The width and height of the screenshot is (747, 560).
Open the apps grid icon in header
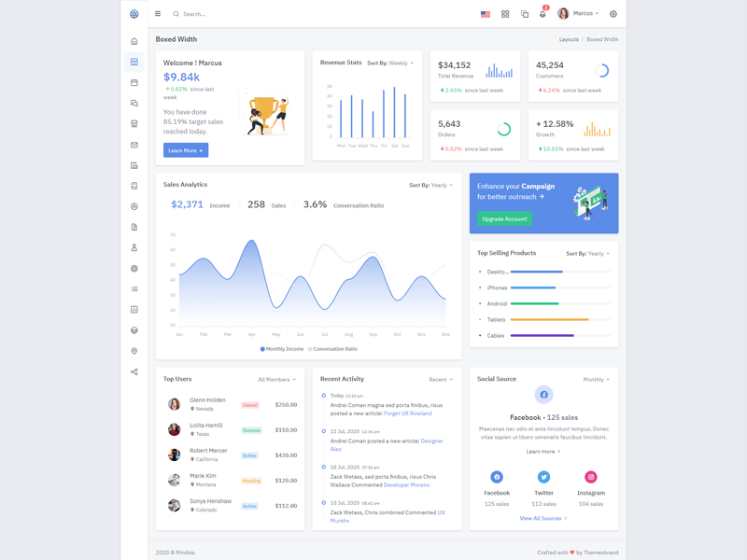click(x=505, y=14)
